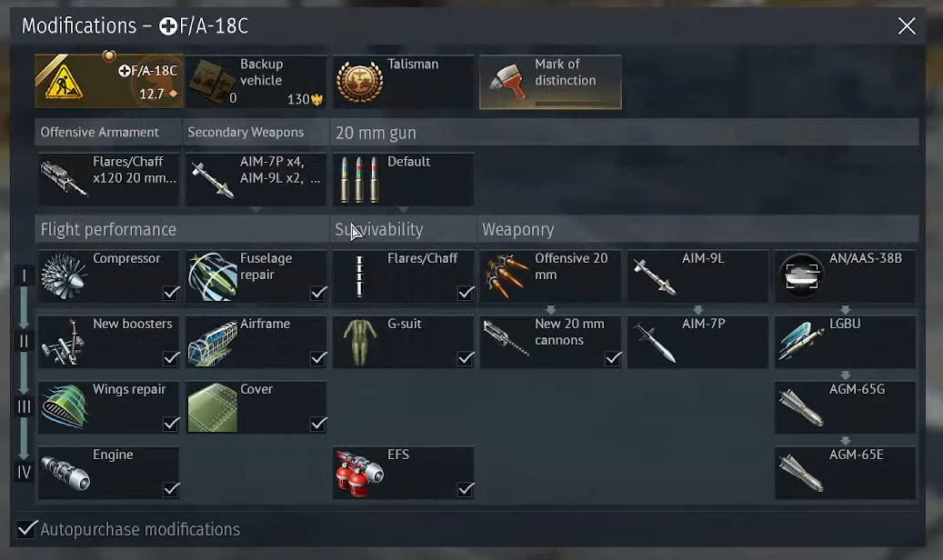Select the AN/AAS-38B targeting pod icon

(x=801, y=276)
